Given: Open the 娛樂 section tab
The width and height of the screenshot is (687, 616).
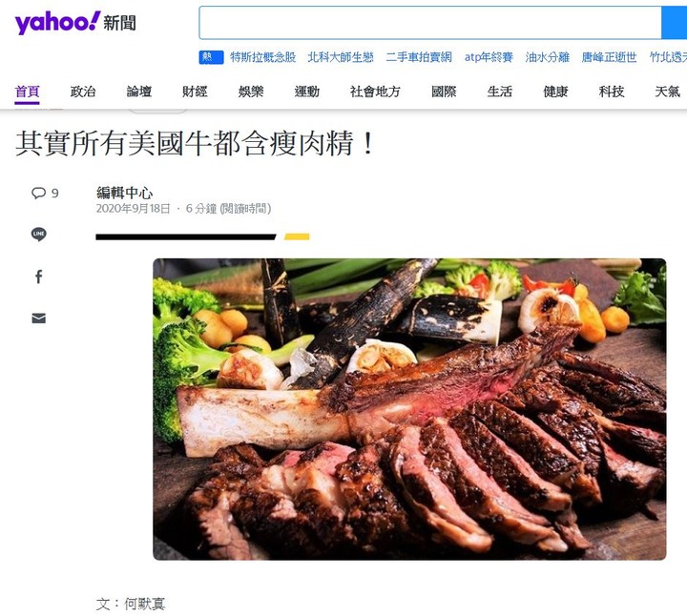Looking at the screenshot, I should [251, 92].
